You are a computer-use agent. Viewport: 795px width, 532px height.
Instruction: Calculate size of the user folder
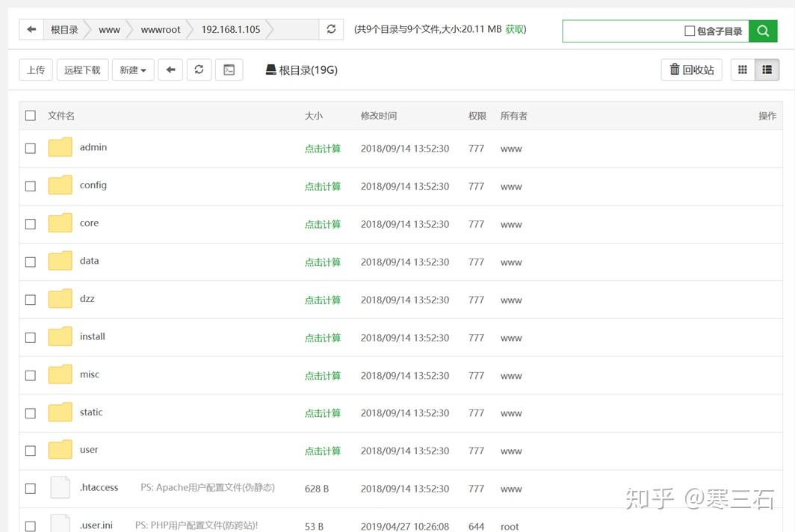click(x=323, y=451)
